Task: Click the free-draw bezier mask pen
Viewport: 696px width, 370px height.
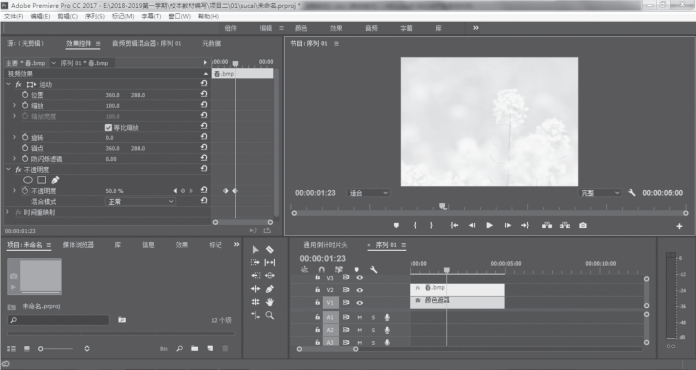Action: [x=55, y=180]
